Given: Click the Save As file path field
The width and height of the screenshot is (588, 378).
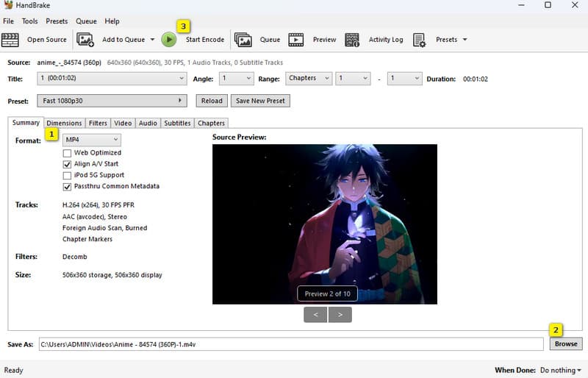Looking at the screenshot, I should pyautogui.click(x=291, y=343).
